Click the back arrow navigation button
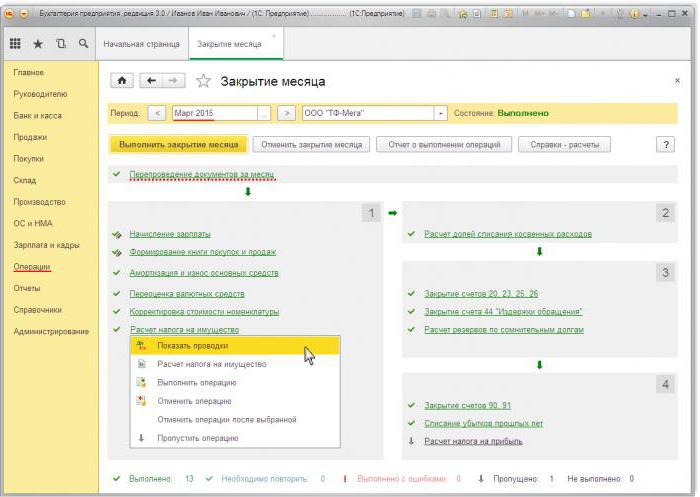 (152, 81)
